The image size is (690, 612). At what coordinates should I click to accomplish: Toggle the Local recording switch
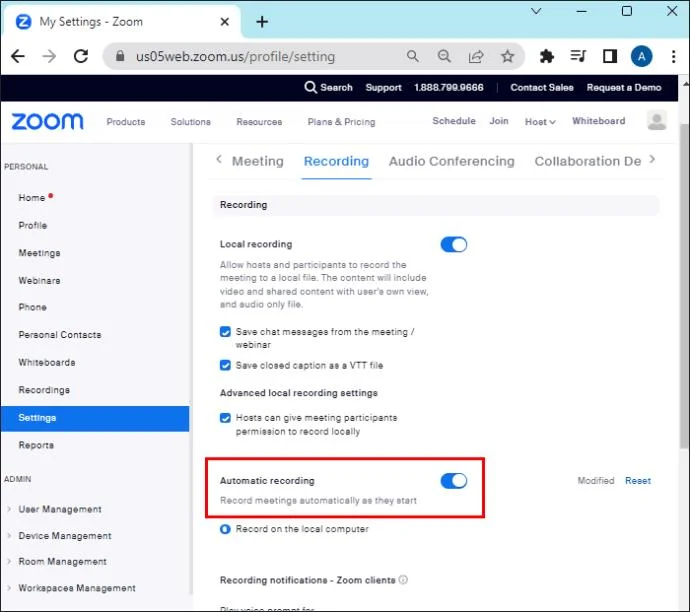click(454, 245)
